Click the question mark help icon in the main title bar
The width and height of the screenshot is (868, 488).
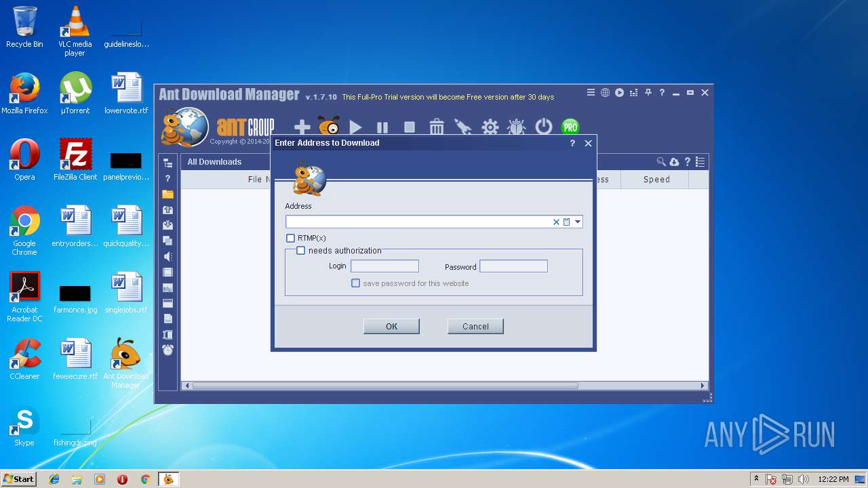coord(662,93)
